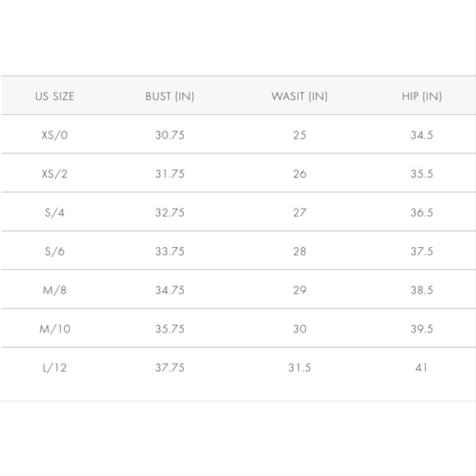Image resolution: width=476 pixels, height=476 pixels.
Task: Click the HIP (IN) column header
Action: (x=422, y=96)
